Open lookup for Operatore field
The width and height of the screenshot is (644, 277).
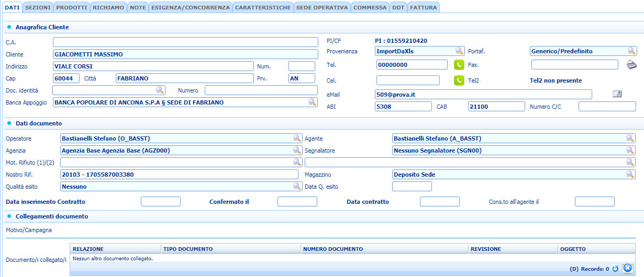pos(297,138)
